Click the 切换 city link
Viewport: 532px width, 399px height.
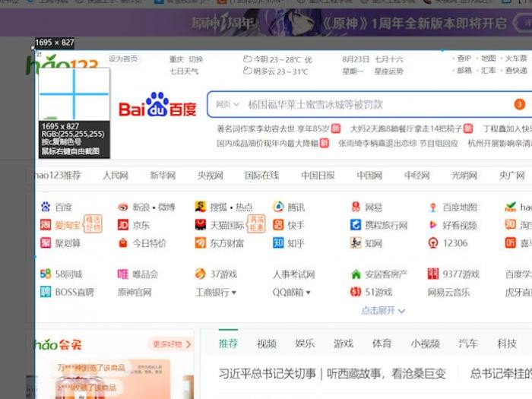196,59
